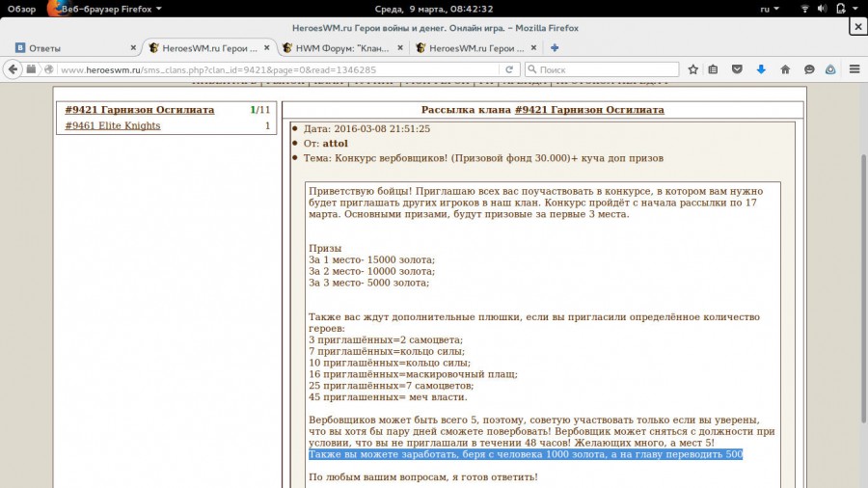Open the Wi-Fi network indicator in the top bar
Image resolution: width=868 pixels, height=488 pixels.
(x=805, y=9)
